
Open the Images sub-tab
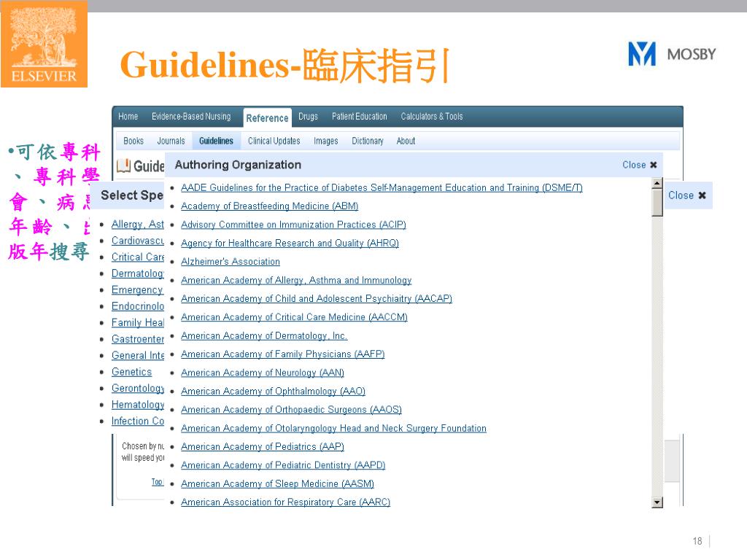pyautogui.click(x=326, y=141)
